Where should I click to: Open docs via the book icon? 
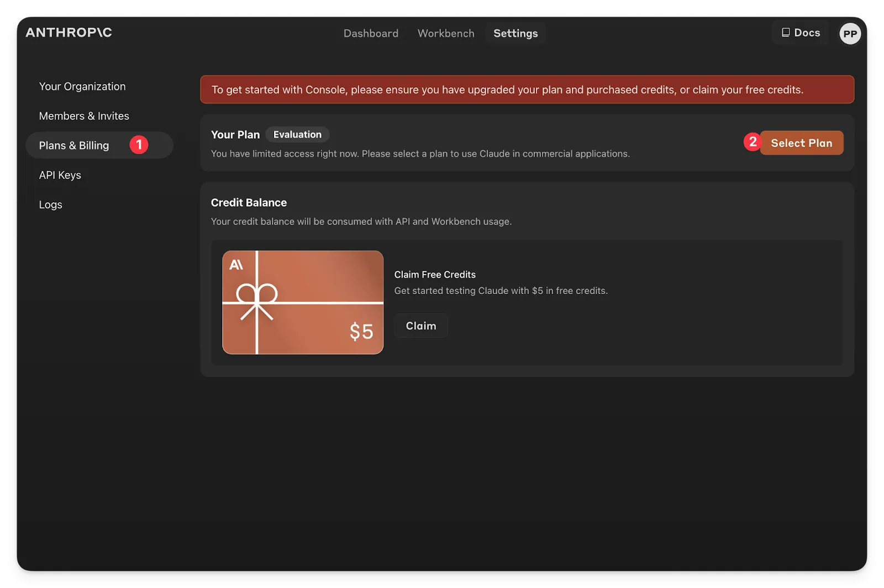pyautogui.click(x=785, y=32)
